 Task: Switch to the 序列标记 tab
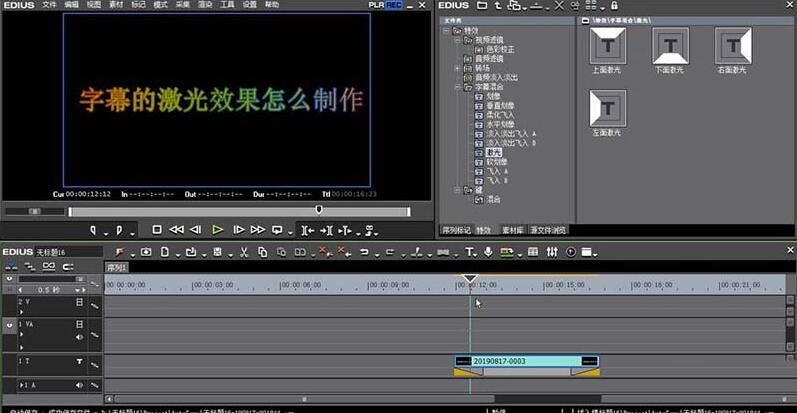point(456,230)
